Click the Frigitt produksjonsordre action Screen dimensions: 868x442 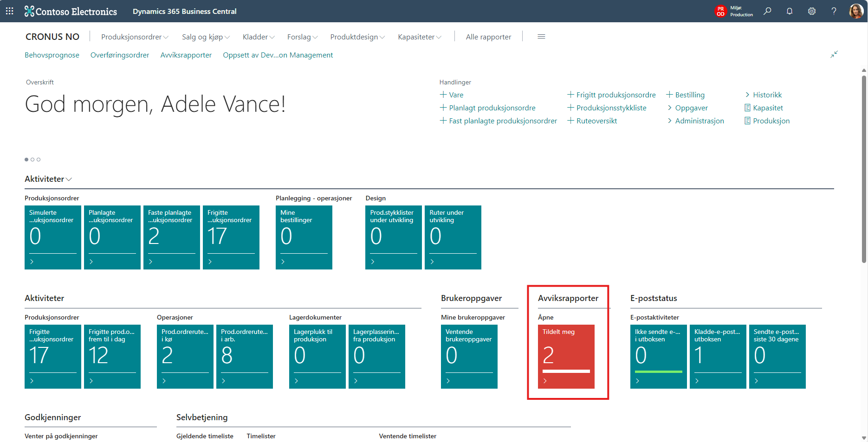(615, 95)
